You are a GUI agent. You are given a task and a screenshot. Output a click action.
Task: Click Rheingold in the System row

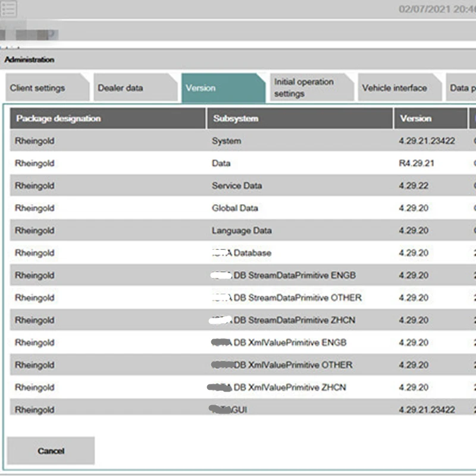click(35, 141)
